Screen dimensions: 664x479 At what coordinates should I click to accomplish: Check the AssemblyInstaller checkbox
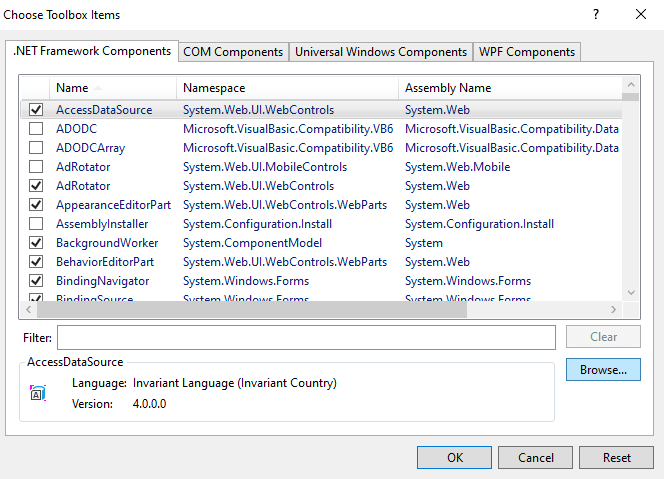(36, 224)
